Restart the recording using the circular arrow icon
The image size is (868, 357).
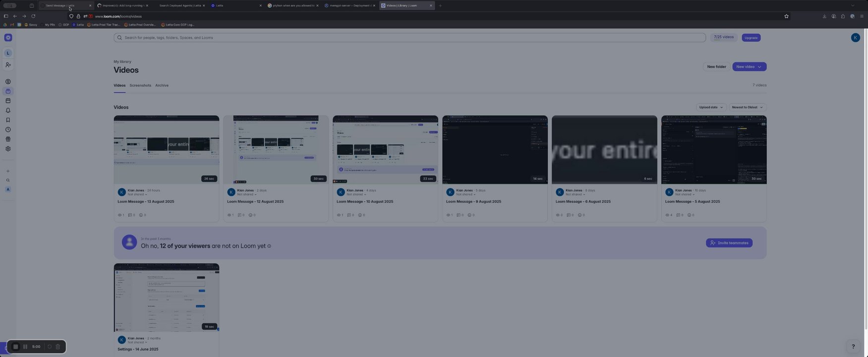coord(49,347)
